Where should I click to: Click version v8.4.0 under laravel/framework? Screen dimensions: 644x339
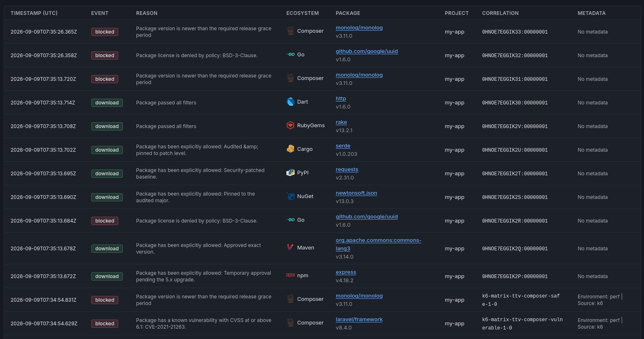point(344,328)
